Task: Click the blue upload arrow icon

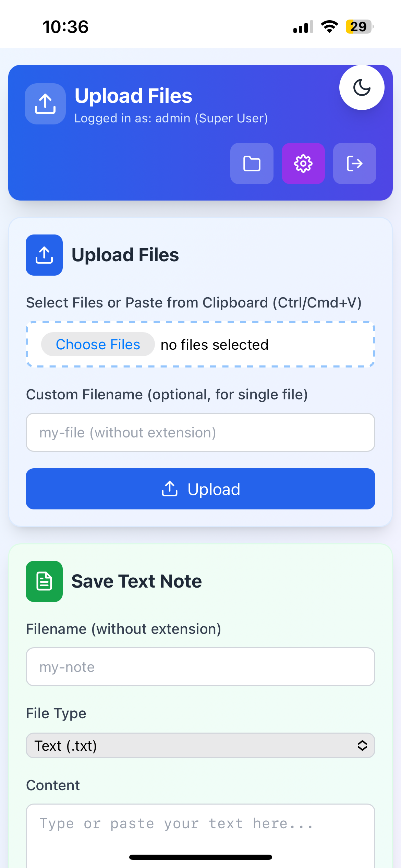Action: coord(44,255)
